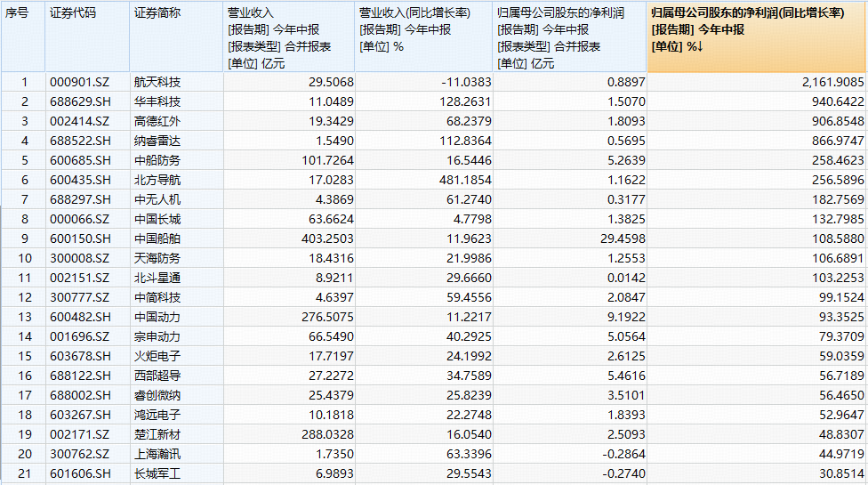The width and height of the screenshot is (868, 485).
Task: Select the 华丰科技 name cell
Action: [x=157, y=101]
